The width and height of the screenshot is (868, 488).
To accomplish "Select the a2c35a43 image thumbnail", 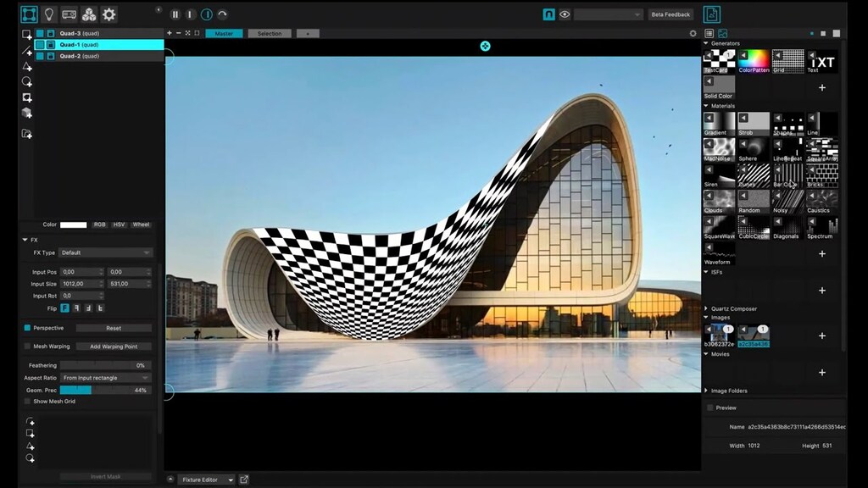I will coord(754,334).
